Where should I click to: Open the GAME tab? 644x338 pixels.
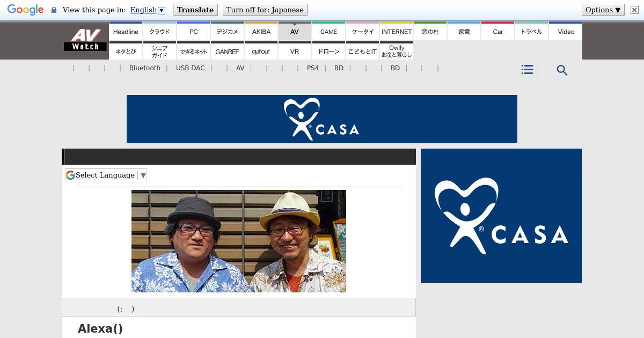(x=328, y=31)
